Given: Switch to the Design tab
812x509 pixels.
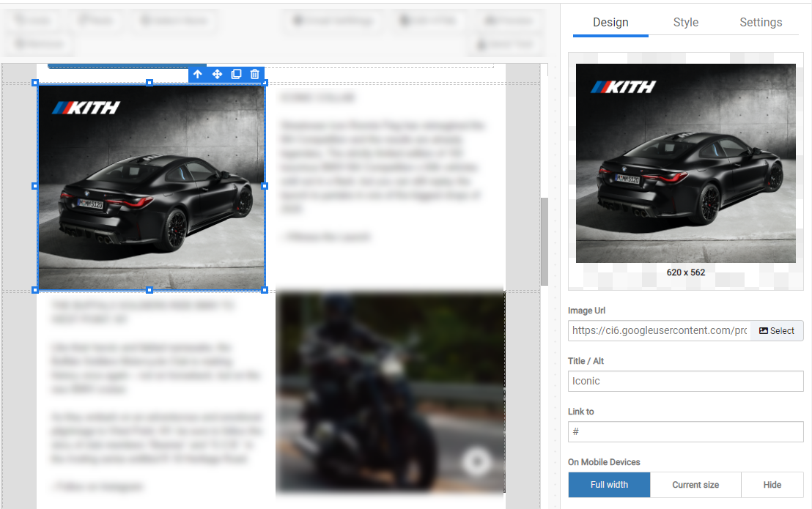Looking at the screenshot, I should pyautogui.click(x=610, y=22).
